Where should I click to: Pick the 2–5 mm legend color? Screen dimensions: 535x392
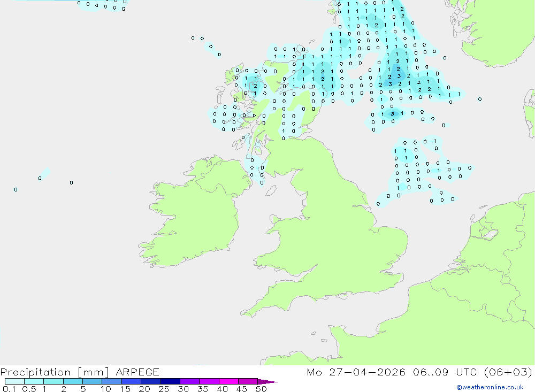click(73, 381)
